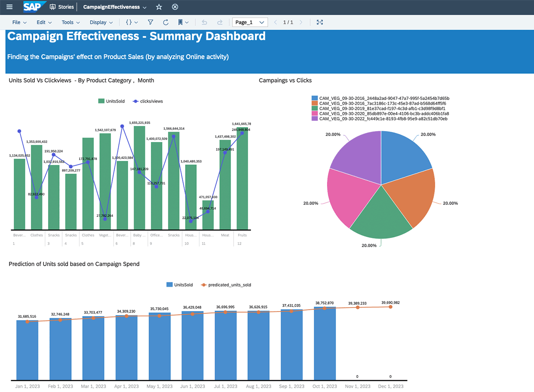Open the hamburger navigation menu
The height and width of the screenshot is (392, 534).
pyautogui.click(x=9, y=7)
